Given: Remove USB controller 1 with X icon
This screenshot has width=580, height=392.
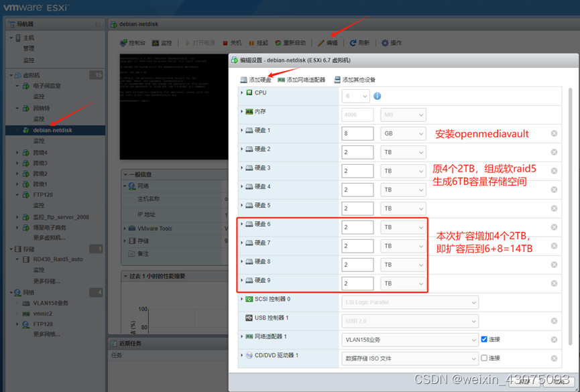Looking at the screenshot, I should (554, 321).
